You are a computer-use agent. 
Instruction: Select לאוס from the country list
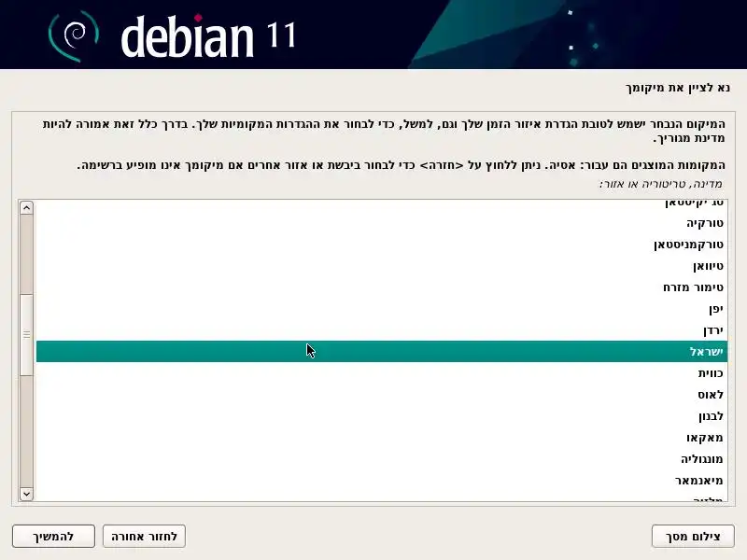tap(382, 394)
